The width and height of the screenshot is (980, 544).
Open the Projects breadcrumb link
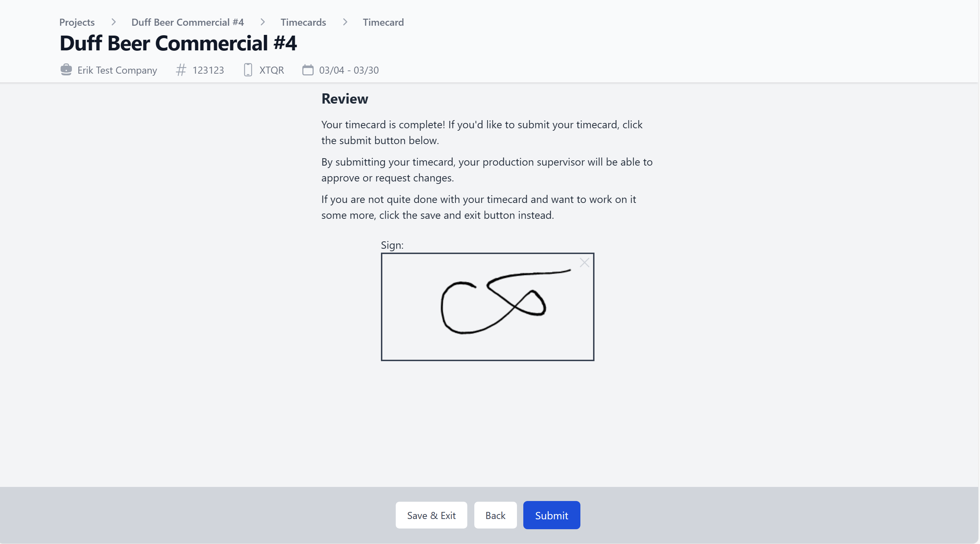(x=77, y=22)
